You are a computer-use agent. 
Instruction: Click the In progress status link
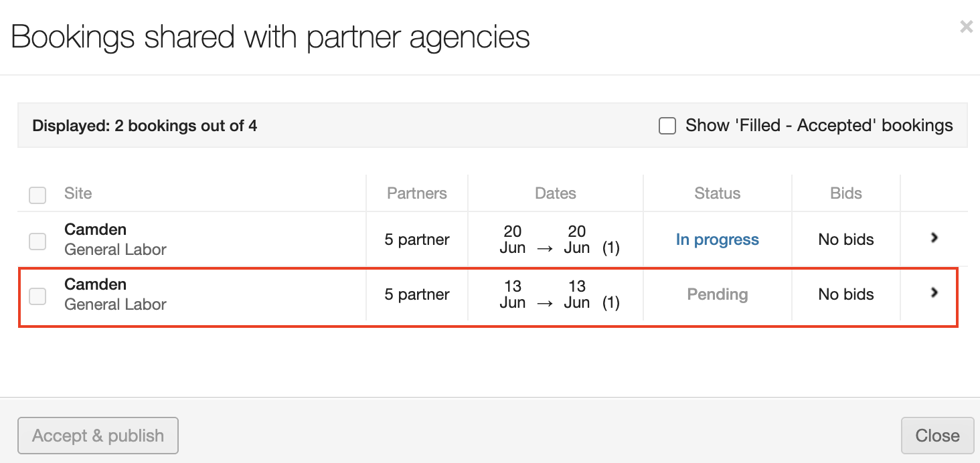click(x=717, y=240)
